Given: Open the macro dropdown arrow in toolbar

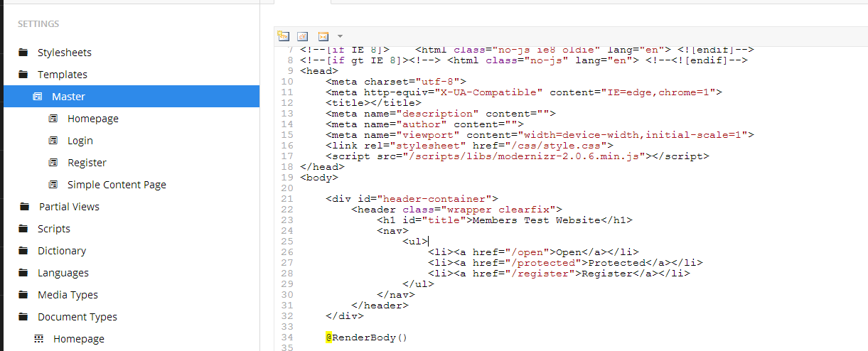Looking at the screenshot, I should (340, 36).
